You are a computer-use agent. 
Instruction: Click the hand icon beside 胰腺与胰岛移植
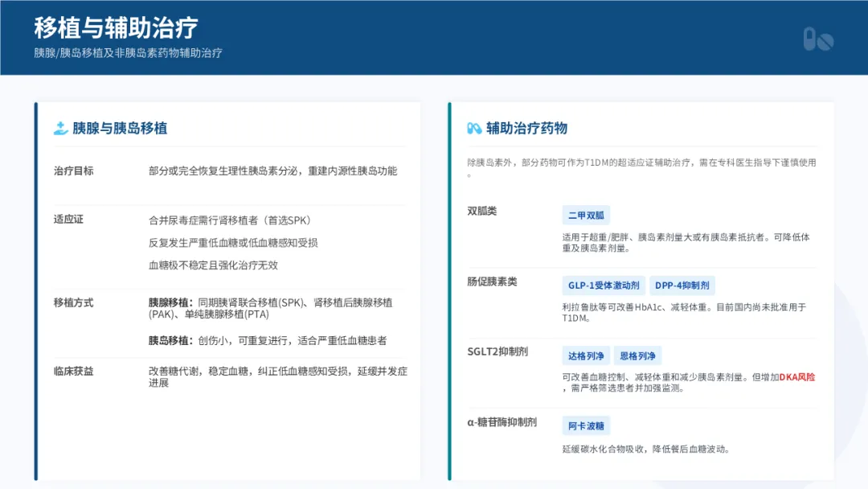60,129
